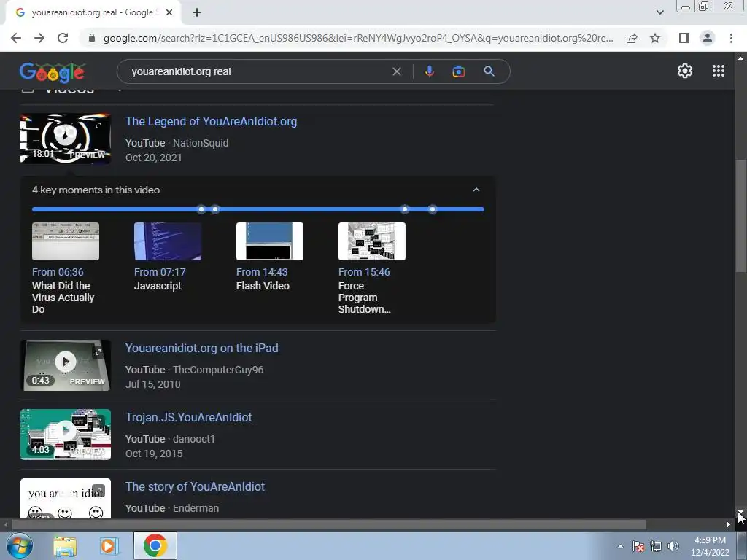View site information lock icon
The width and height of the screenshot is (747, 560).
92,38
